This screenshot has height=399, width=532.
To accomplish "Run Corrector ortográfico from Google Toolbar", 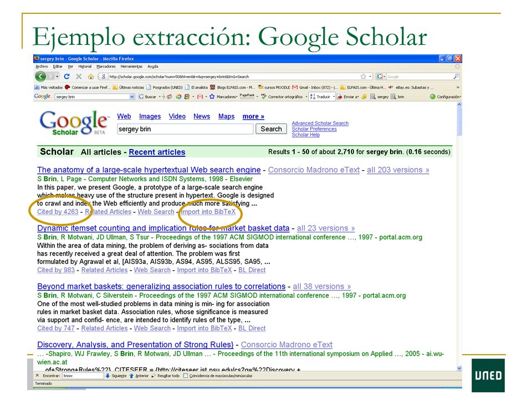I will pos(282,96).
